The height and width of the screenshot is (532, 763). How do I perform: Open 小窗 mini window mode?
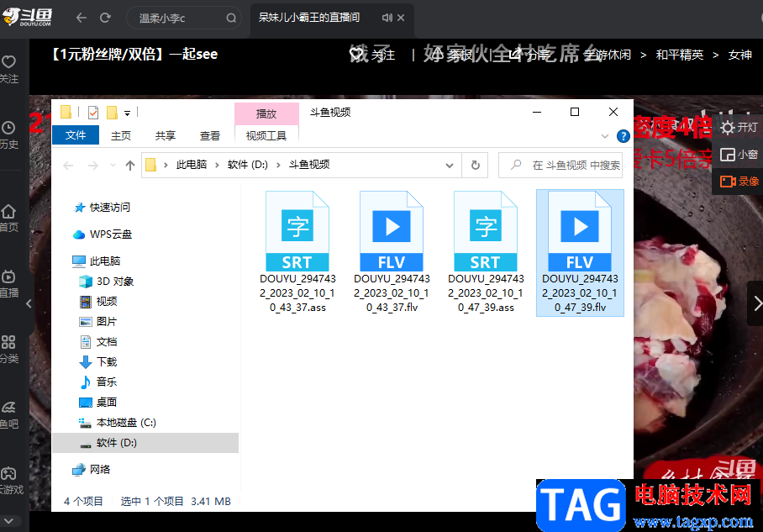coord(739,155)
